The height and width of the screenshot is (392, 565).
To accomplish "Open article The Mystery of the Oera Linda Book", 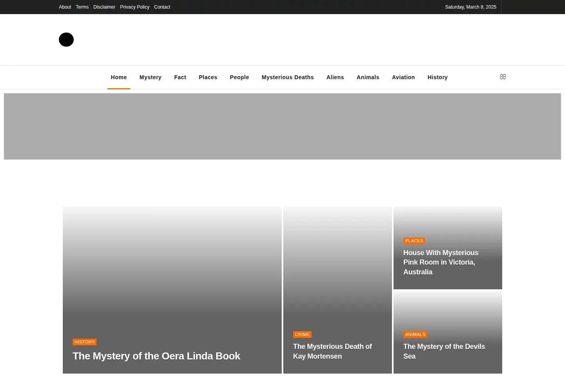I will tap(156, 356).
